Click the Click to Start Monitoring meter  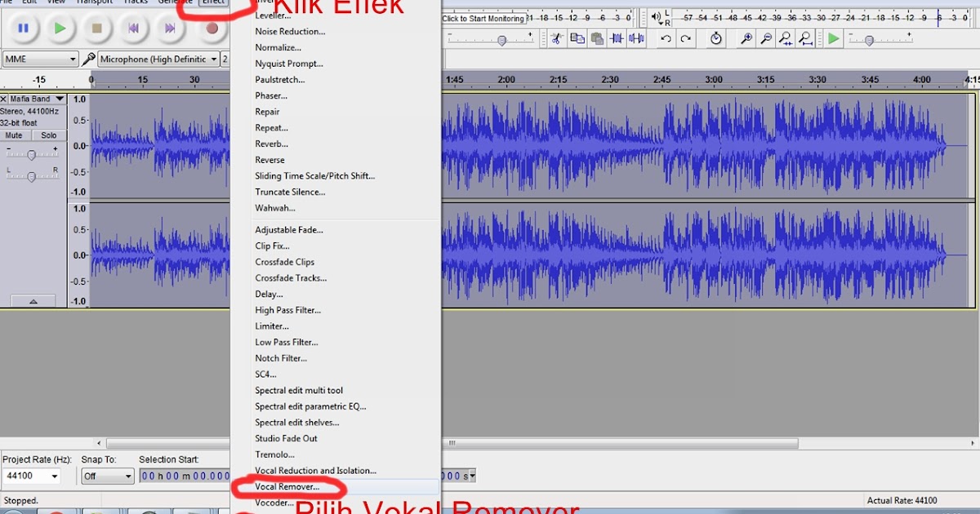coord(483,18)
